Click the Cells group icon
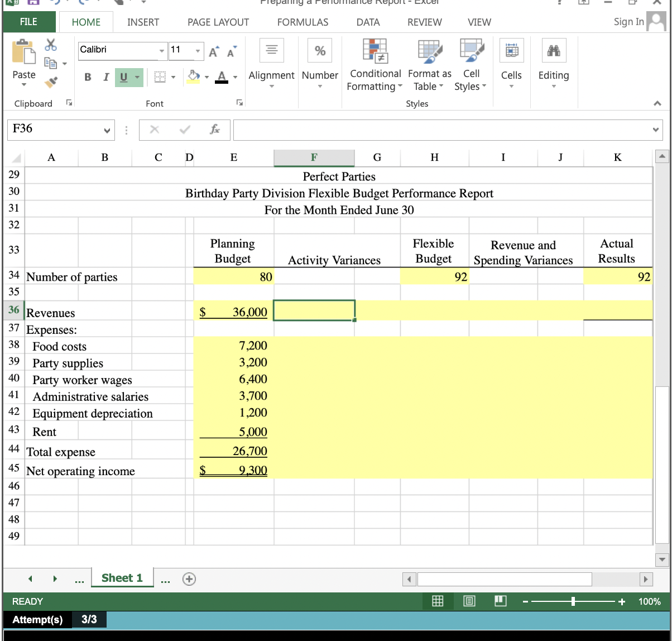The image size is (672, 641). tap(511, 51)
